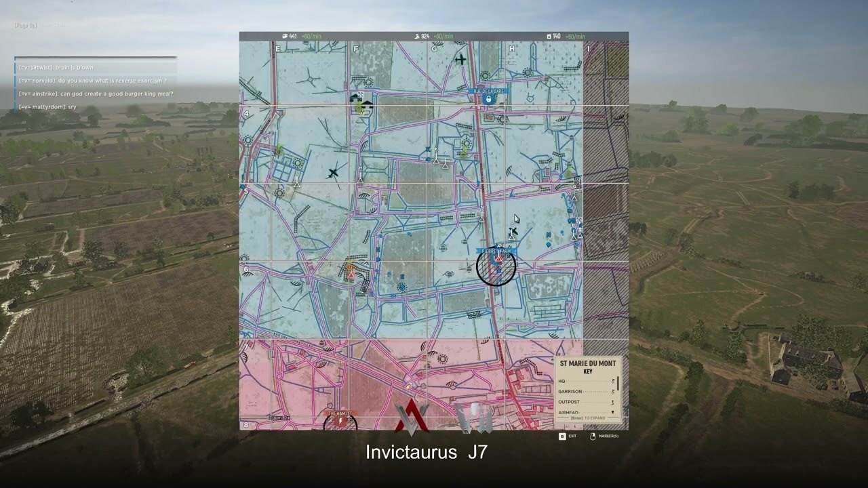Click column header F on the grid
868x488 pixels.
point(356,48)
